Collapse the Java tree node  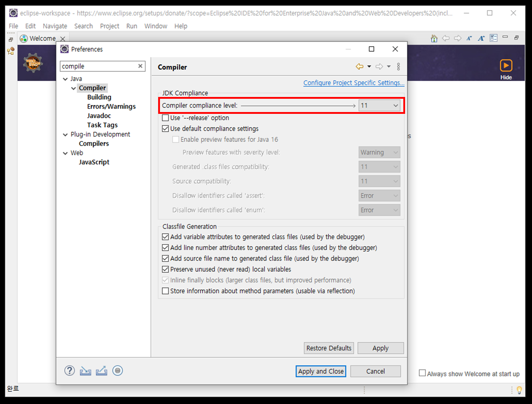tap(65, 79)
